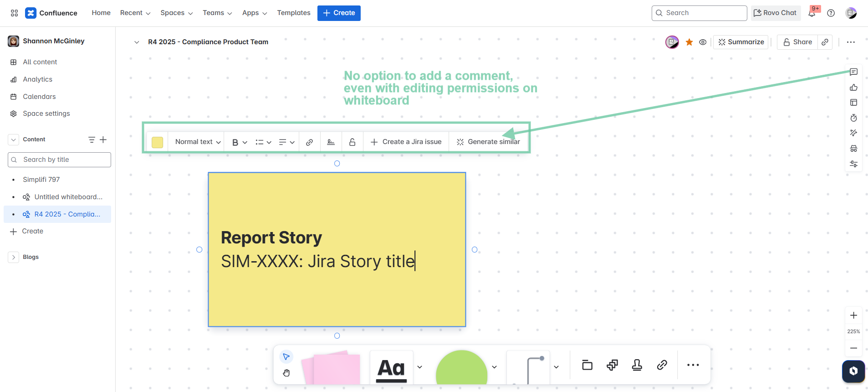Zoom in with the plus button
The width and height of the screenshot is (868, 392).
coord(853,315)
